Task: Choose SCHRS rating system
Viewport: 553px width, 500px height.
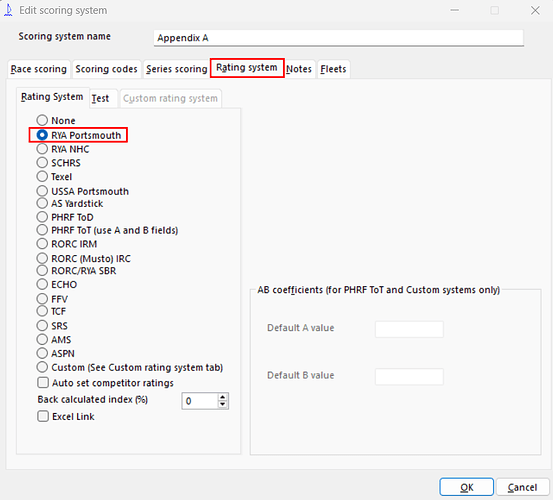Action: (42, 163)
